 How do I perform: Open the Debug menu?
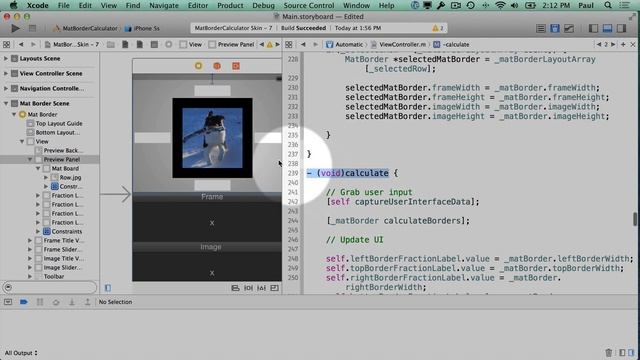tap(264, 5)
